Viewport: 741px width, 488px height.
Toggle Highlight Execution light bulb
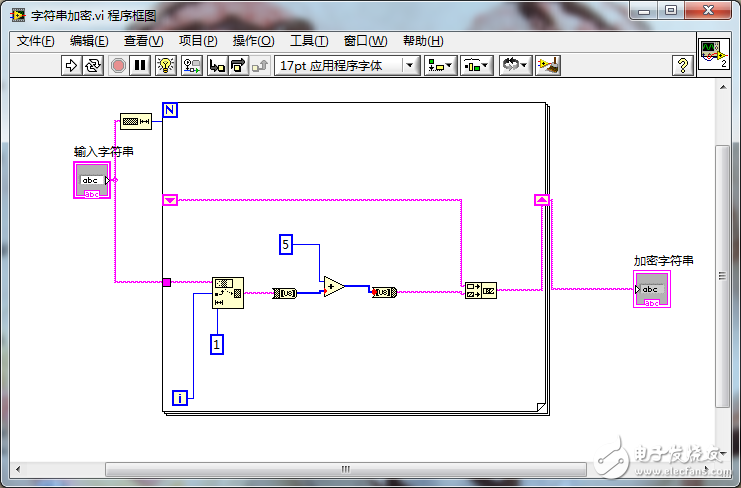tap(166, 65)
